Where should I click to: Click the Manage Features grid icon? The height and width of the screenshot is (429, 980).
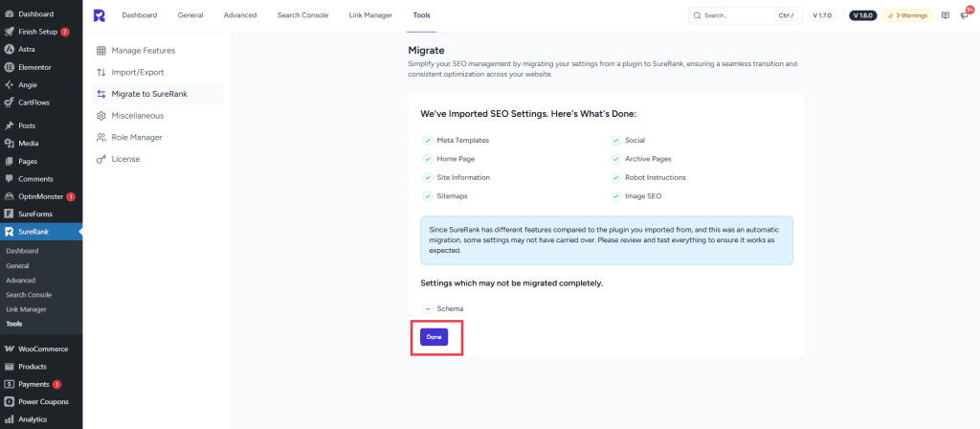coord(101,50)
